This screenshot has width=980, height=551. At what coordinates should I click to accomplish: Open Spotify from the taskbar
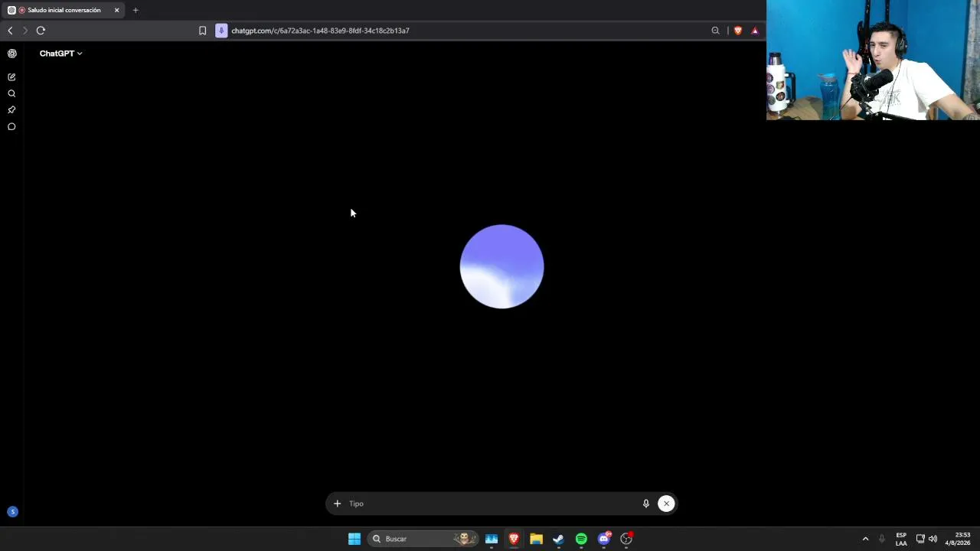pos(581,539)
